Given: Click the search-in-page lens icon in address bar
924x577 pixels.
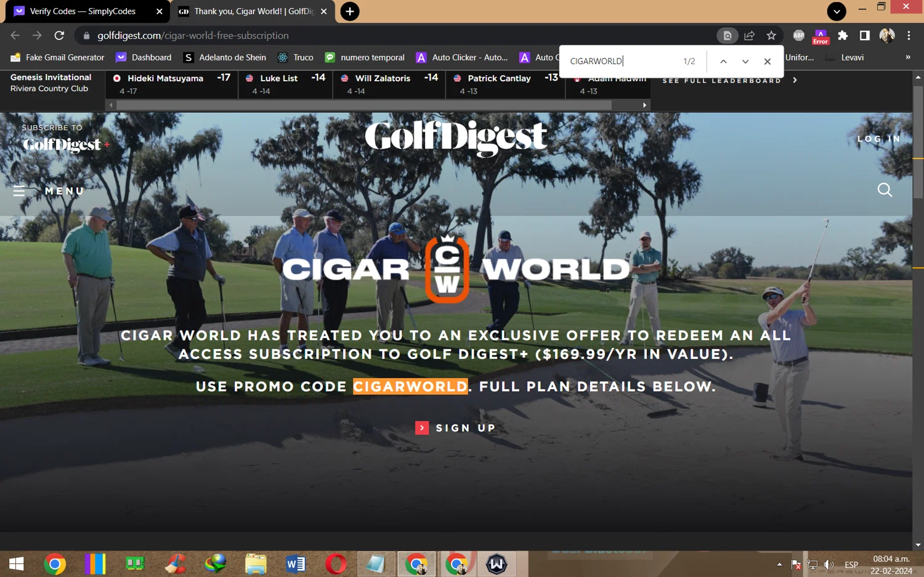Looking at the screenshot, I should 727,36.
